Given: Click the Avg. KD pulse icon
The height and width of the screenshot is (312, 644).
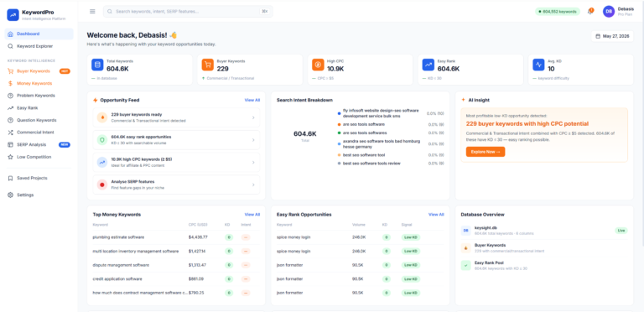Looking at the screenshot, I should pyautogui.click(x=538, y=65).
